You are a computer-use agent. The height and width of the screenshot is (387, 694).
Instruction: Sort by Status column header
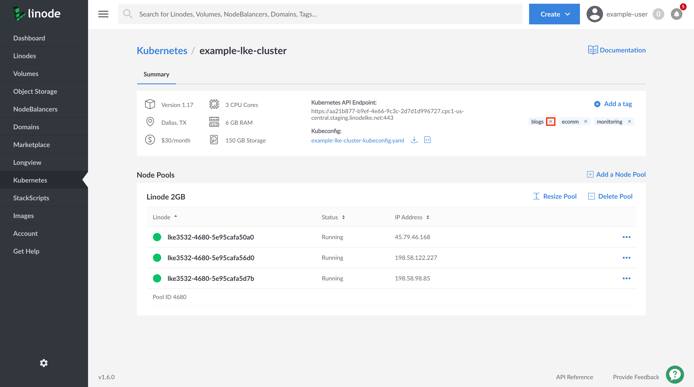click(x=333, y=217)
